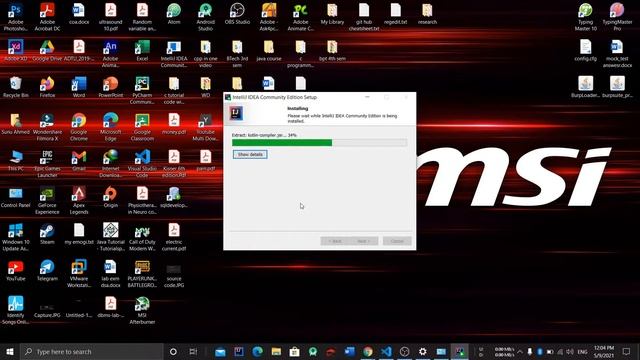
Task: Select the Google Classroom desktop shortcut
Action: point(142,127)
